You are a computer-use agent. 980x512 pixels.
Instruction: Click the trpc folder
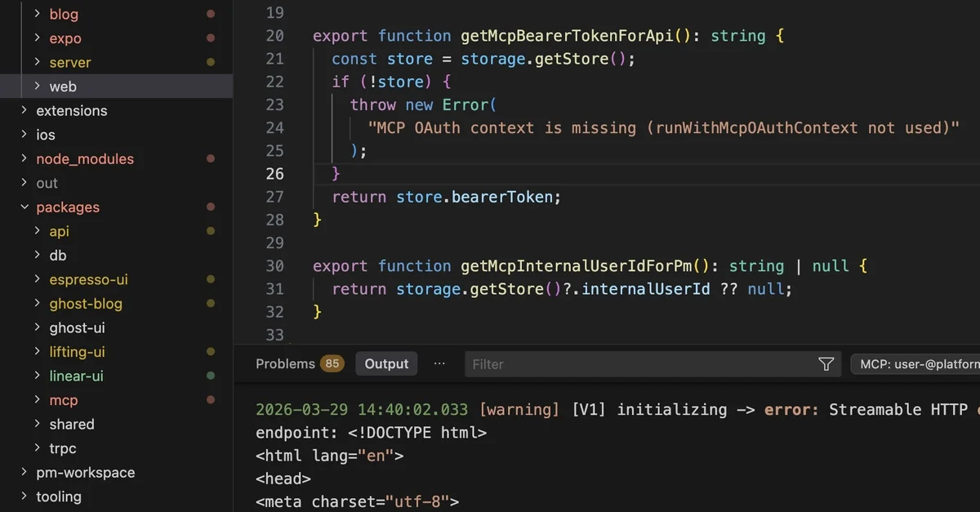[63, 448]
